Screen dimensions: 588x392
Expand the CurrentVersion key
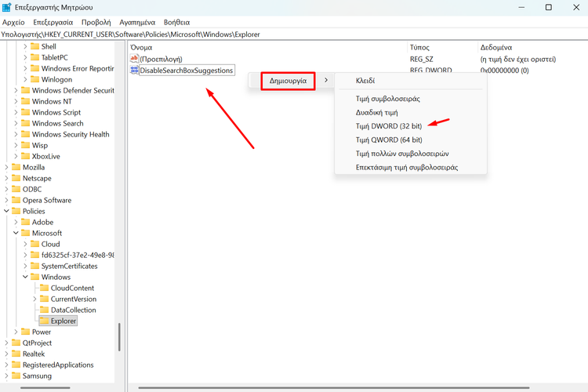click(x=34, y=299)
